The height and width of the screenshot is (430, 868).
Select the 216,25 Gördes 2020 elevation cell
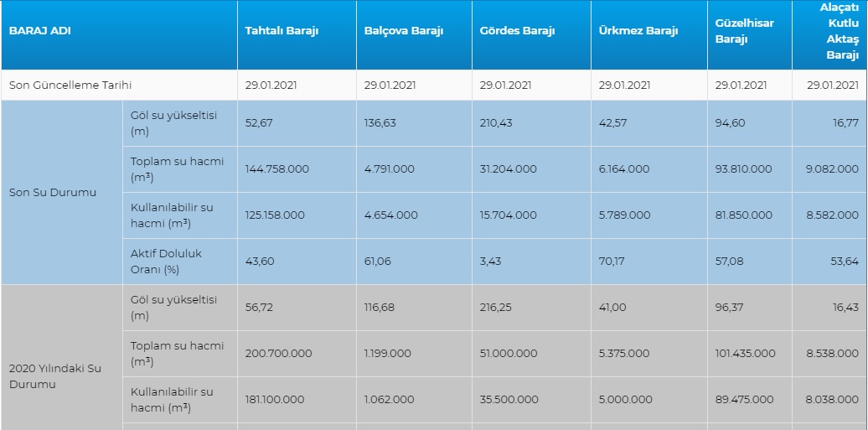(x=495, y=307)
